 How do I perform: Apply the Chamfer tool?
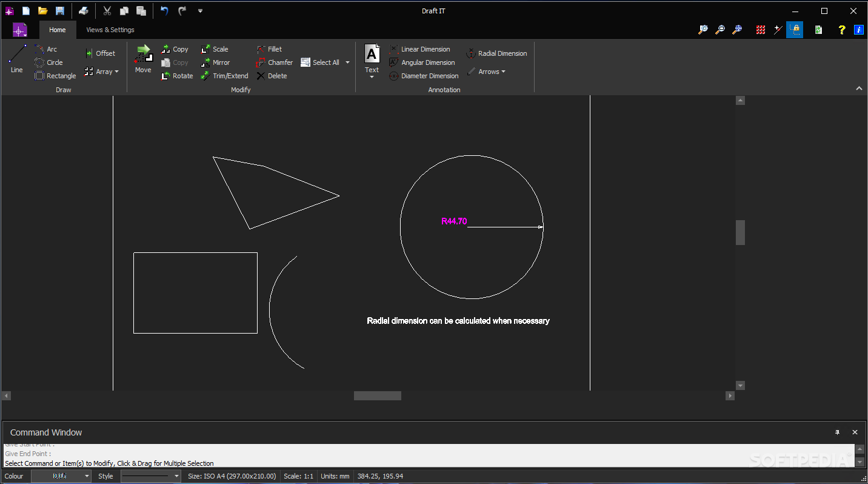275,62
